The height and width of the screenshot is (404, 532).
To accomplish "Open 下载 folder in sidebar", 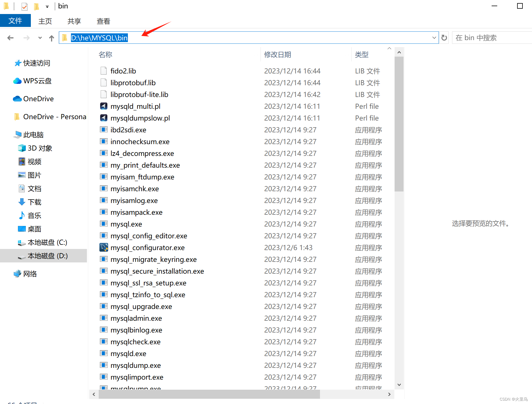I will coord(30,202).
